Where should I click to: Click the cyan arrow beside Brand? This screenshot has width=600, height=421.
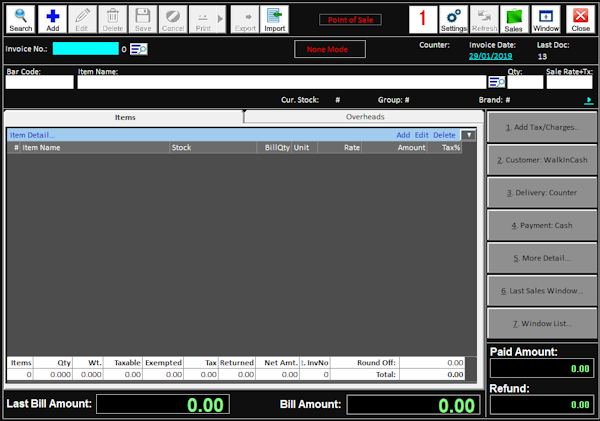pyautogui.click(x=589, y=100)
